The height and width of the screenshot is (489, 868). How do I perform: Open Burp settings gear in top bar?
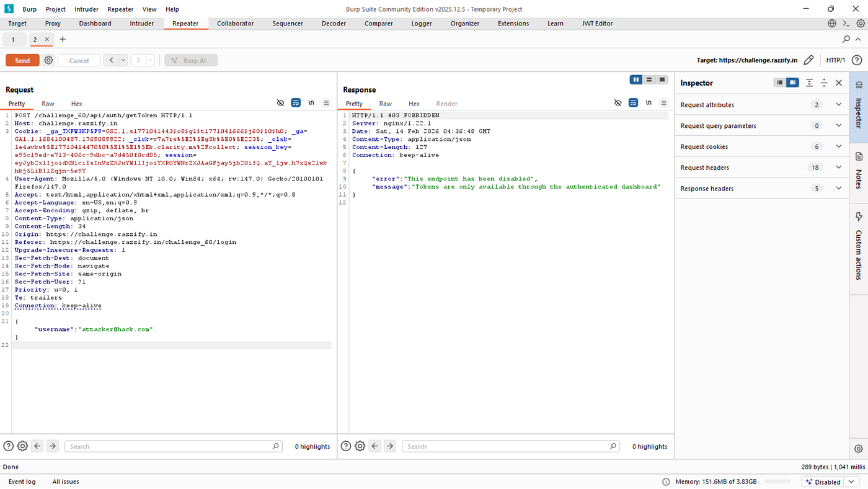861,24
